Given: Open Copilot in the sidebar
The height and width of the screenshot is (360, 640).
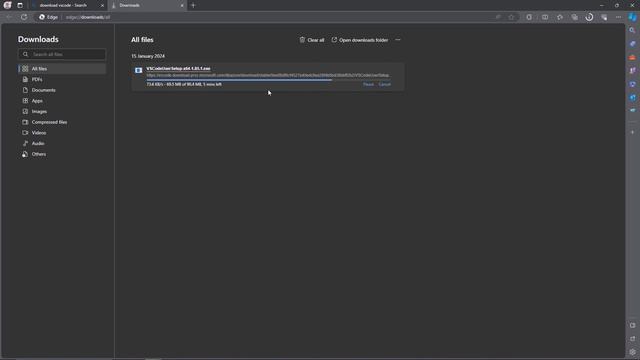Looking at the screenshot, I should coord(632,17).
